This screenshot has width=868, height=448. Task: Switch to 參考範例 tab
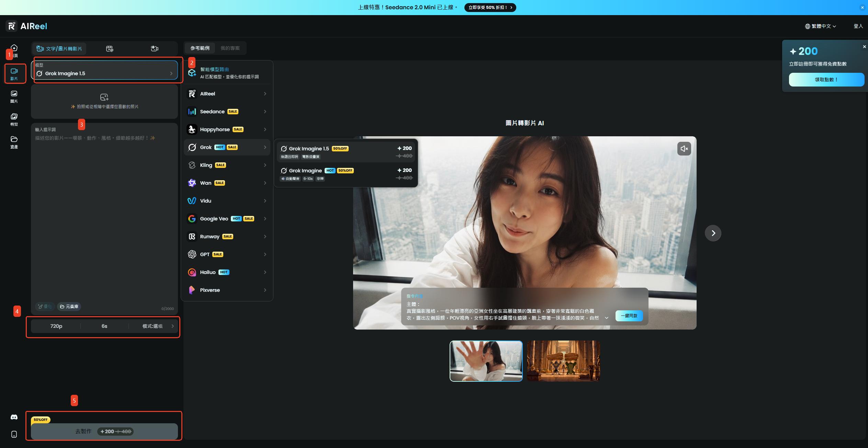tap(200, 48)
